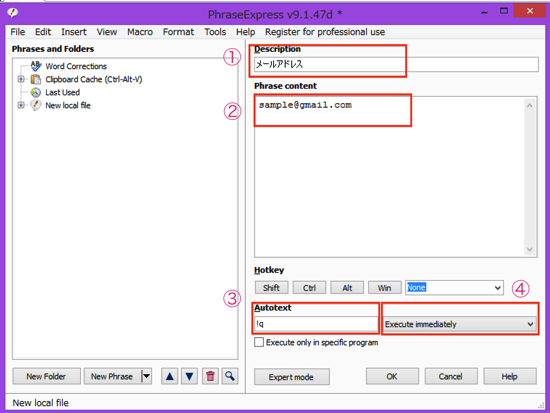
Task: Move phrase up with the up arrow
Action: 170,377
